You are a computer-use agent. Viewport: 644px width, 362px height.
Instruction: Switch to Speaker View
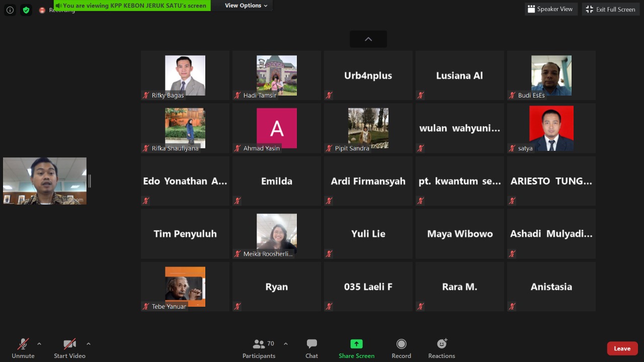pyautogui.click(x=550, y=9)
